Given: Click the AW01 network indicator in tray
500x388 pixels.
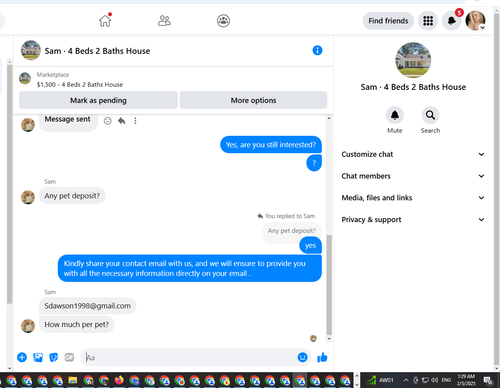Looking at the screenshot, I should (x=380, y=380).
